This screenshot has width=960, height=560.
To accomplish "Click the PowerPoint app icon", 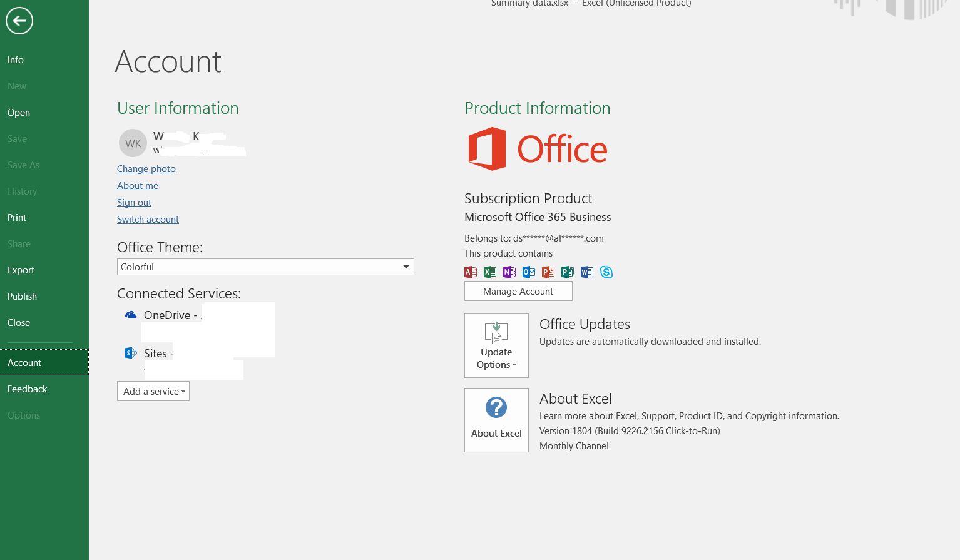I will coord(548,272).
